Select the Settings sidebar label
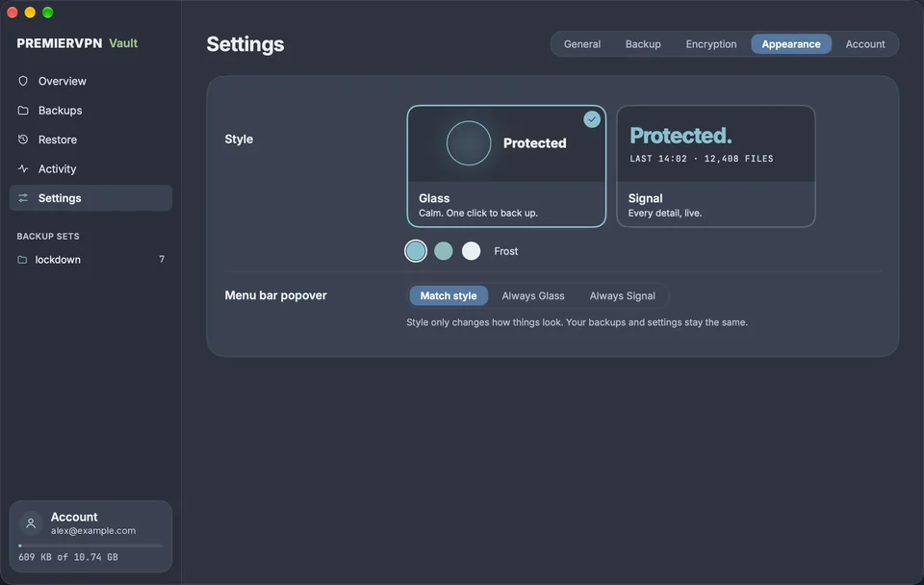This screenshot has width=924, height=585. 60,198
